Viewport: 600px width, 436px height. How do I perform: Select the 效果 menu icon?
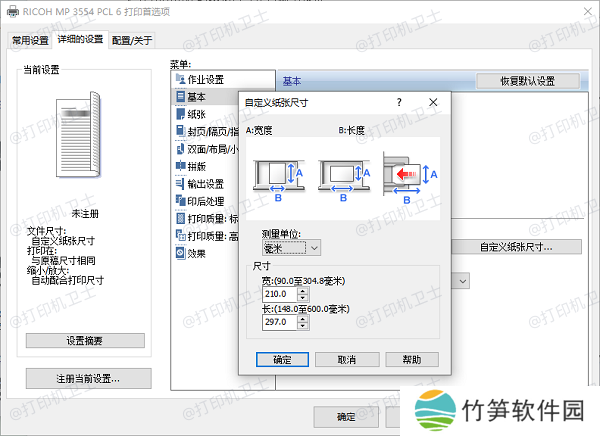coord(180,253)
